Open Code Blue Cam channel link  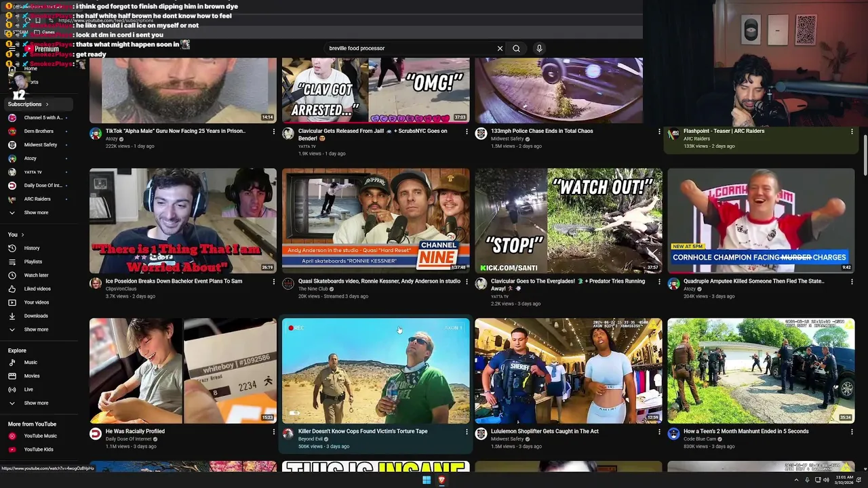pyautogui.click(x=700, y=439)
